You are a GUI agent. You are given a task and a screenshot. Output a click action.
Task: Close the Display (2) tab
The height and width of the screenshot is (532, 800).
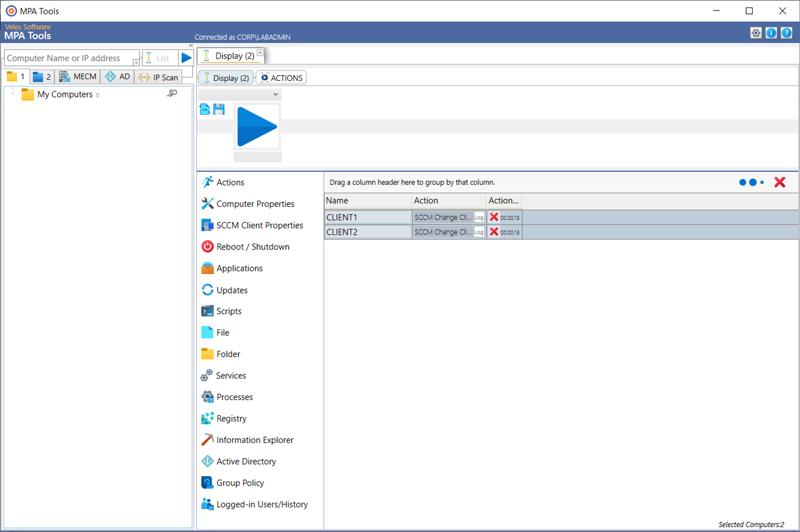click(x=260, y=52)
